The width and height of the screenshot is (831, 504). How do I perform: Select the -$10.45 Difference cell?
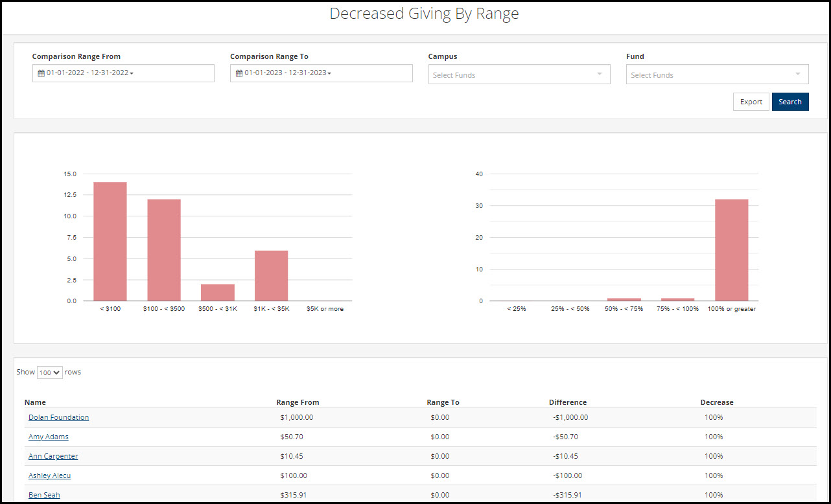pyautogui.click(x=565, y=456)
